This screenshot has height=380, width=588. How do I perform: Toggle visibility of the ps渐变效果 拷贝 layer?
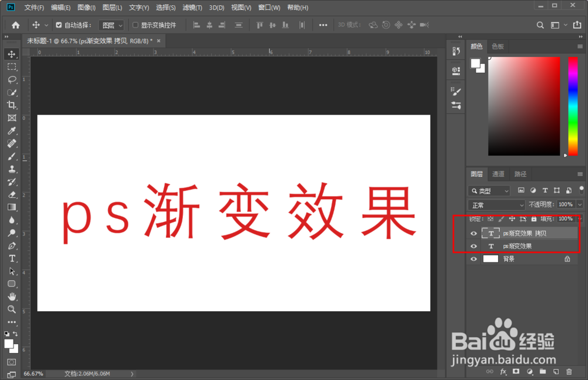point(473,233)
